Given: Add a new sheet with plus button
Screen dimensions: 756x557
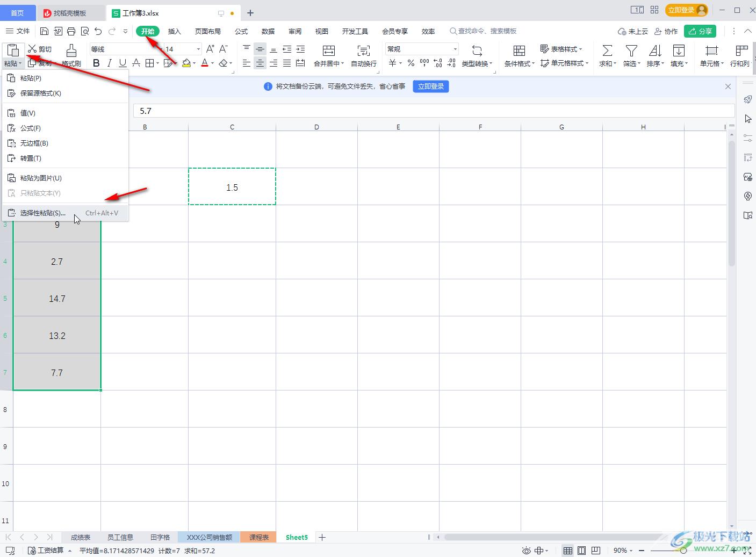Looking at the screenshot, I should pos(322,537).
